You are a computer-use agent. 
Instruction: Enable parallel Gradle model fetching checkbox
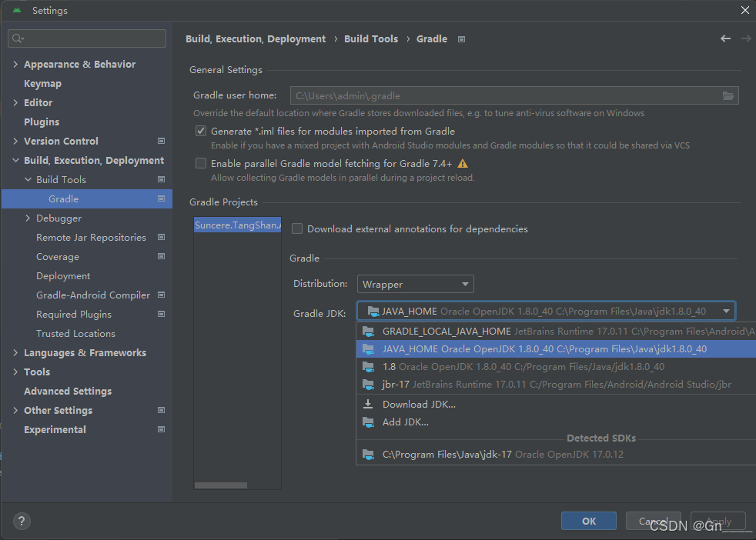(201, 163)
